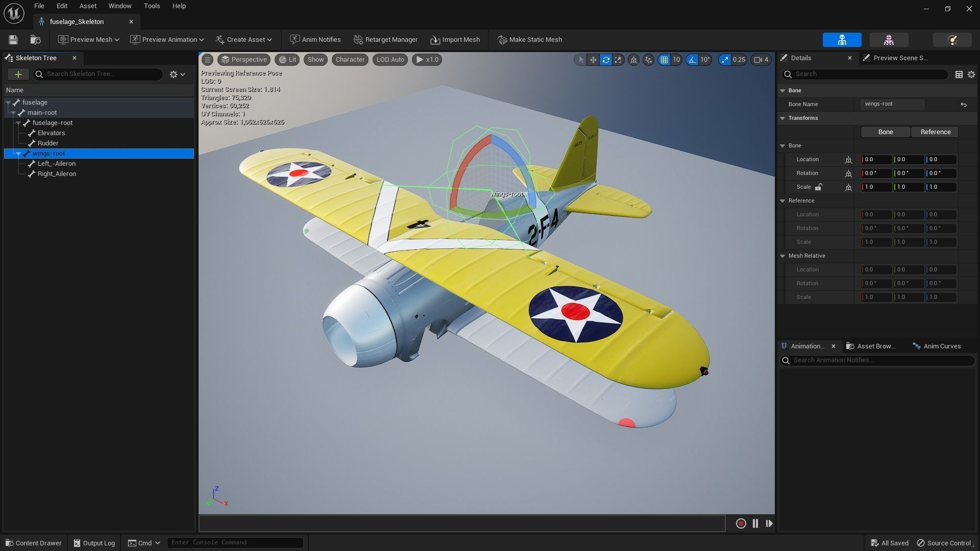Click the browse to asset icon
The width and height of the screenshot is (980, 551).
coord(35,40)
